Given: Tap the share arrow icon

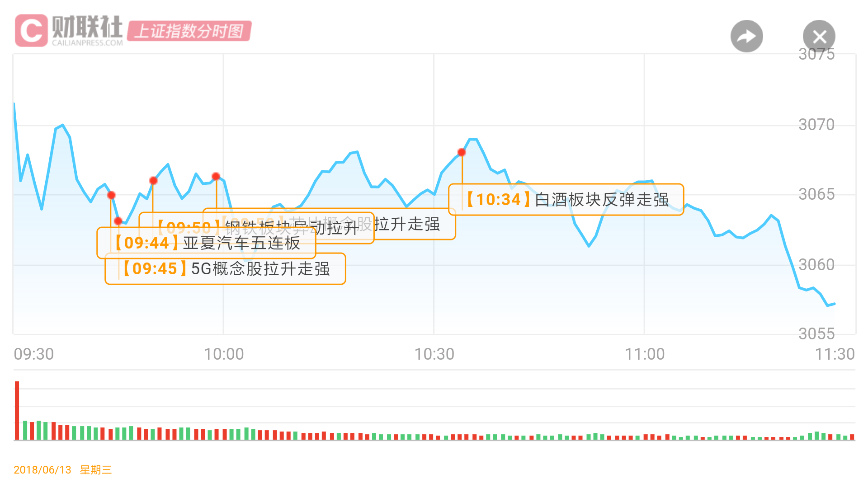Looking at the screenshot, I should [x=746, y=36].
